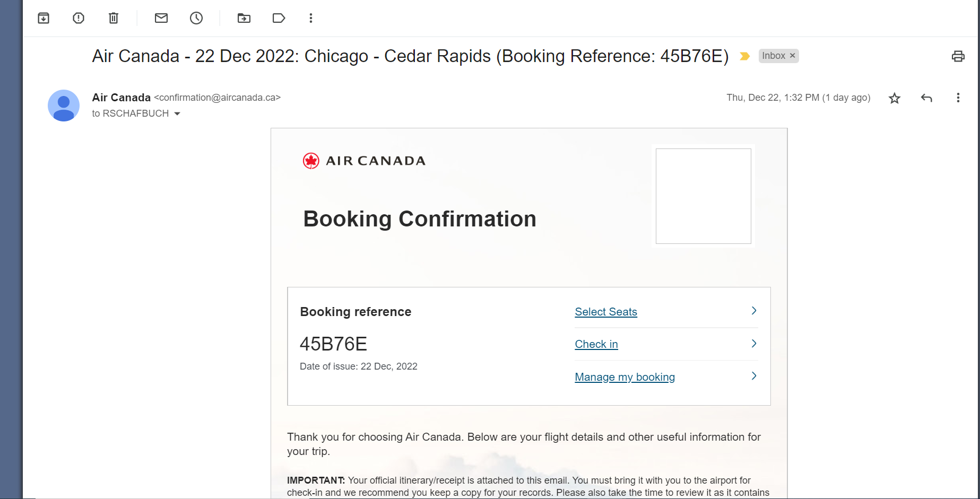
Task: Expand recipient details arrow beside RSCHAFBUCH
Action: [177, 113]
